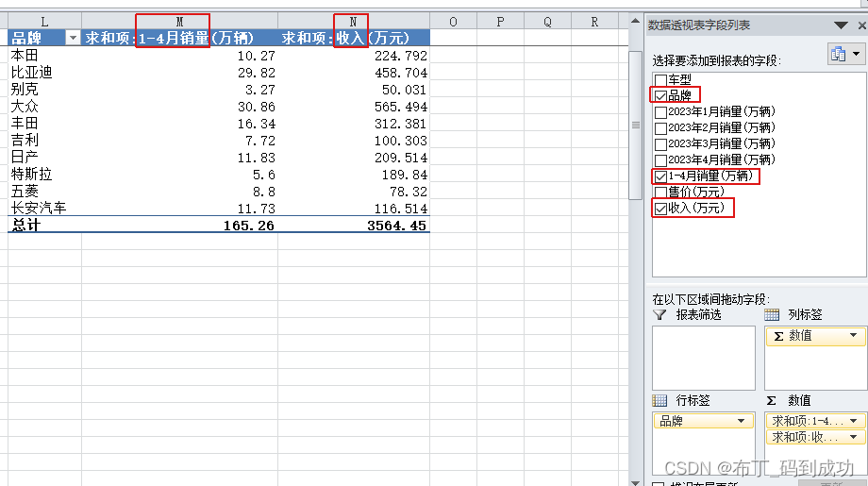Viewport: 868px width, 486px height.
Task: Select the cell with value 29.82
Action: tap(179, 73)
